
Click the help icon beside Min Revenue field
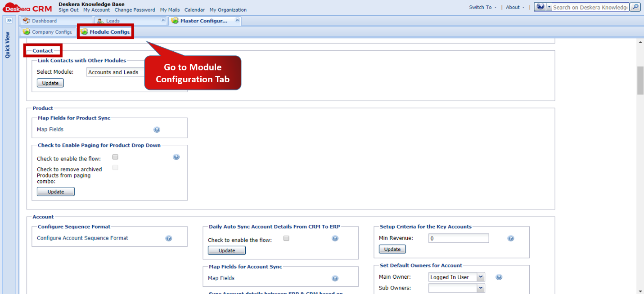coord(511,238)
